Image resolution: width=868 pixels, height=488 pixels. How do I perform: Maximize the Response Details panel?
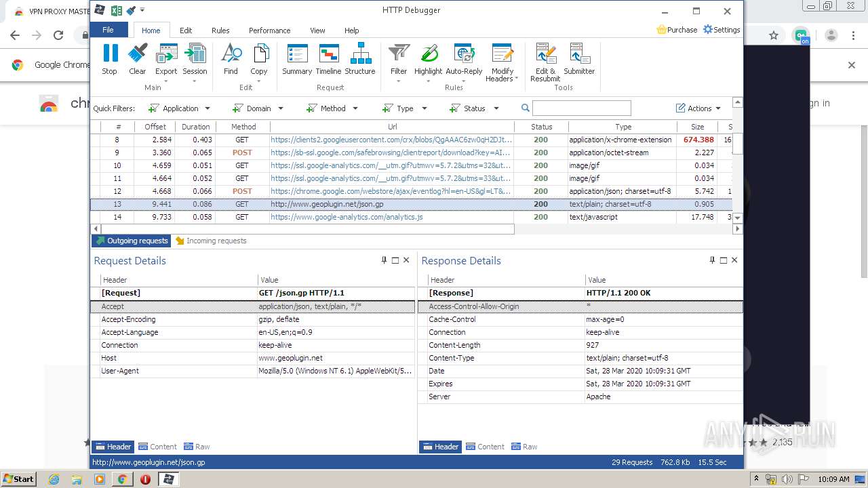point(724,260)
